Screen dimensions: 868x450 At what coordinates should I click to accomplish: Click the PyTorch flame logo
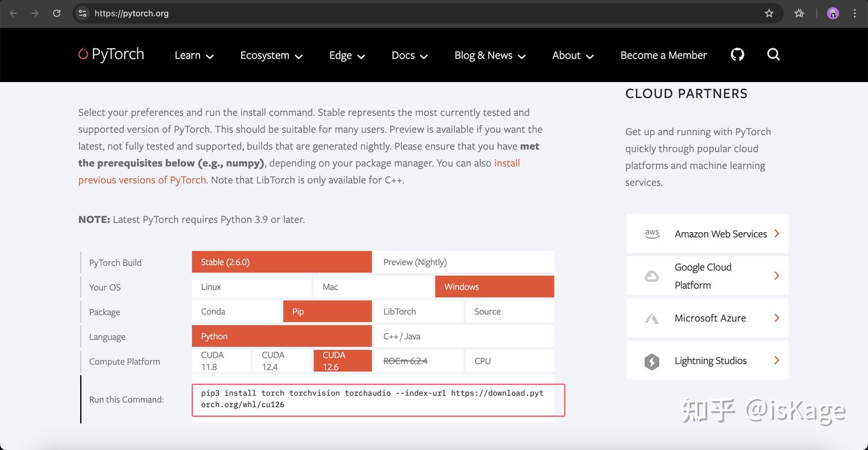click(x=84, y=54)
